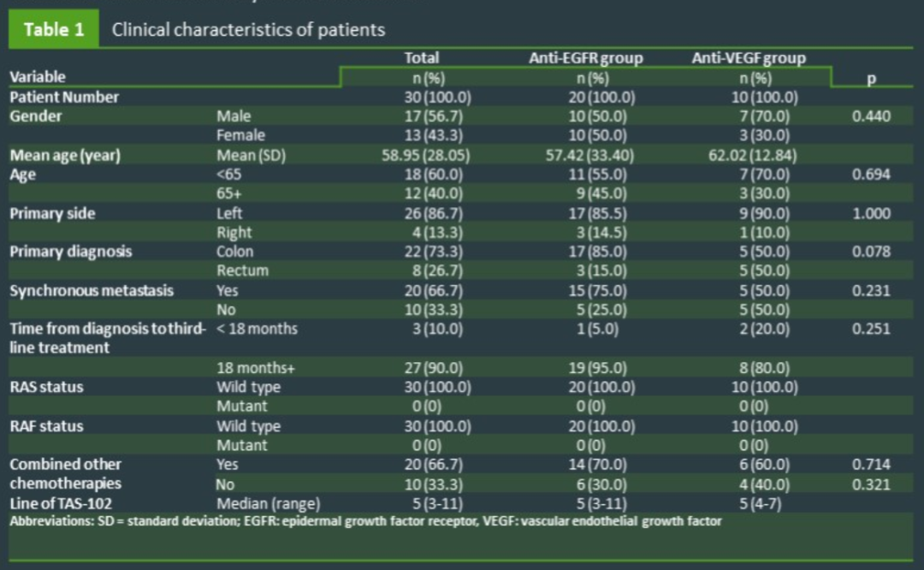
Task: Click the 'Anti-EGFR group' column header
Action: coord(585,58)
